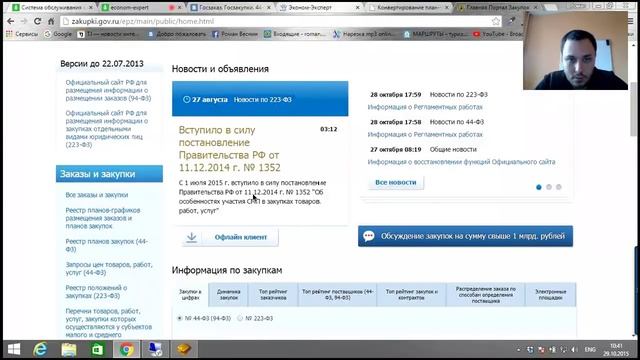The width and height of the screenshot is (640, 360).
Task: Open the yellow box app on taskbar
Action: click(x=184, y=349)
